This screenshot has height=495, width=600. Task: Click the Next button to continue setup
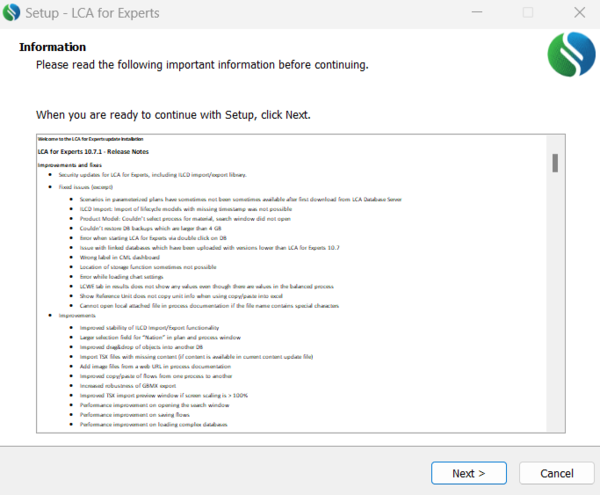pos(469,473)
